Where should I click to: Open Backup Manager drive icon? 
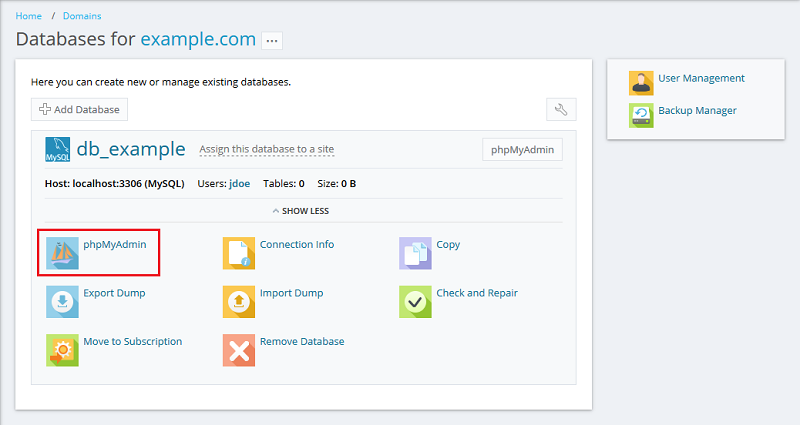point(641,115)
